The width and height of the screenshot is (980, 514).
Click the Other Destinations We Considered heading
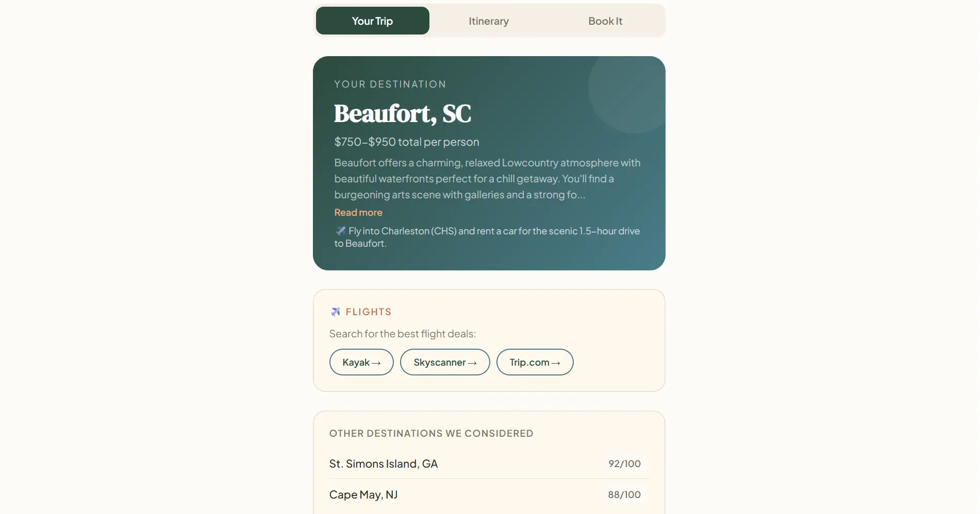pos(431,433)
